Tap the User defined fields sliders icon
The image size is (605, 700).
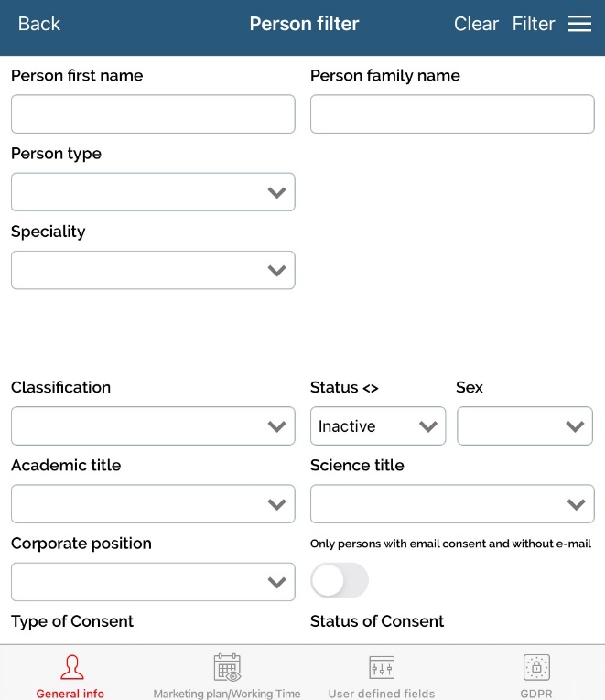click(382, 667)
